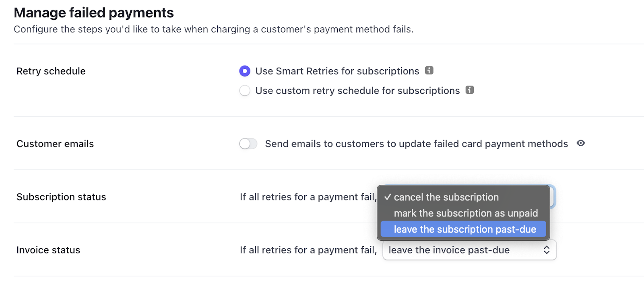
Task: Select Use Smart Retries for subscriptions
Action: click(245, 71)
